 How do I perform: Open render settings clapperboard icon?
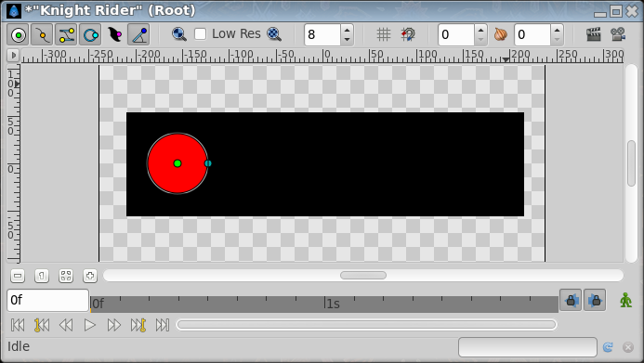(594, 34)
